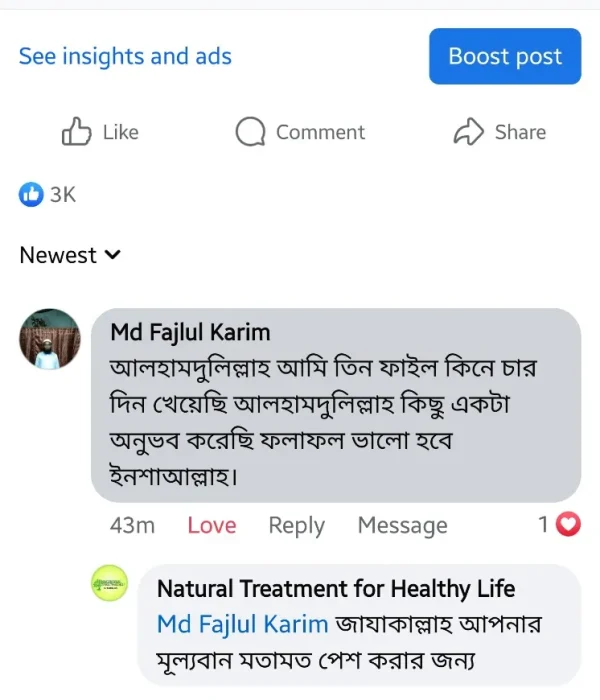
Task: Click the red heart reaction icon
Action: [x=568, y=524]
